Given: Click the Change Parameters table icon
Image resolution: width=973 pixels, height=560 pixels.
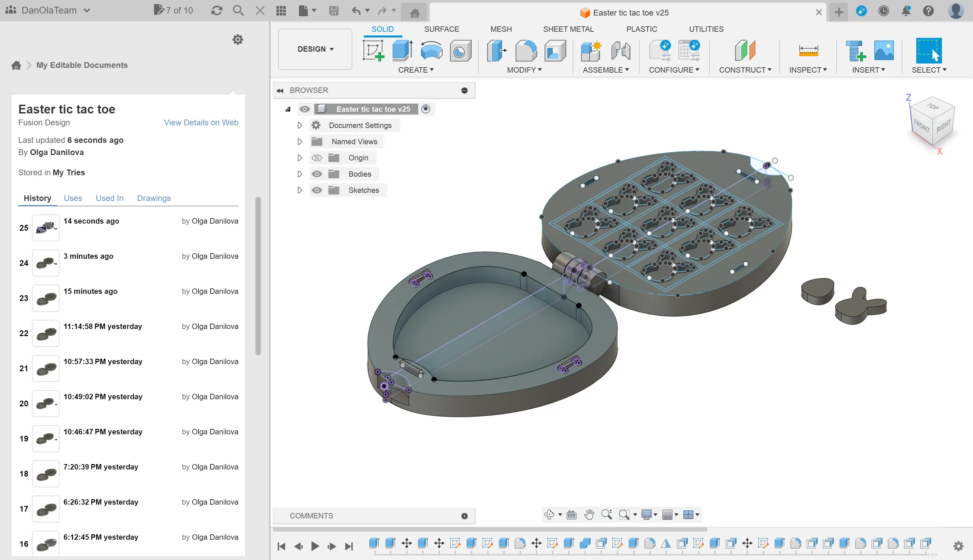Looking at the screenshot, I should [689, 50].
